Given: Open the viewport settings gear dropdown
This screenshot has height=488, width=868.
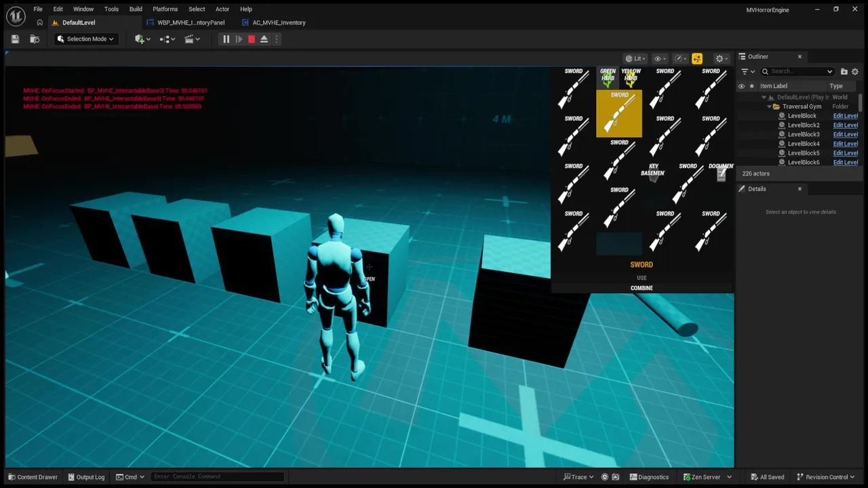Looking at the screenshot, I should pos(722,58).
